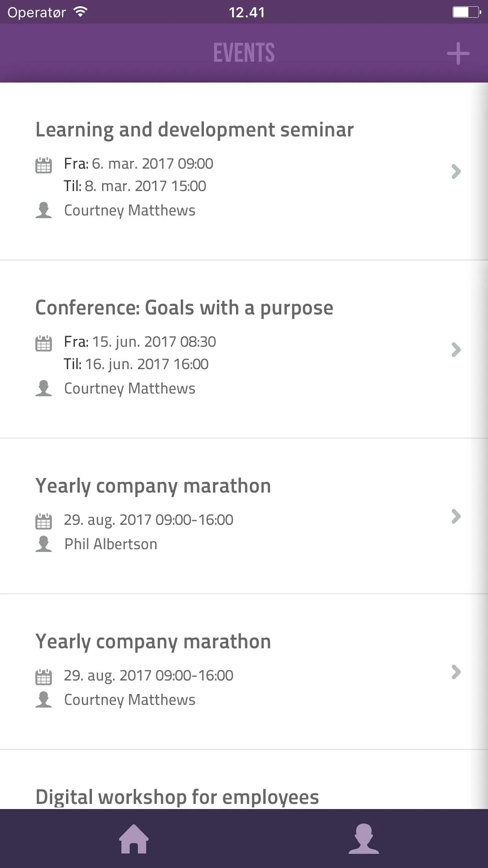Tap the plus icon to add an event
488x868 pixels.
point(458,53)
